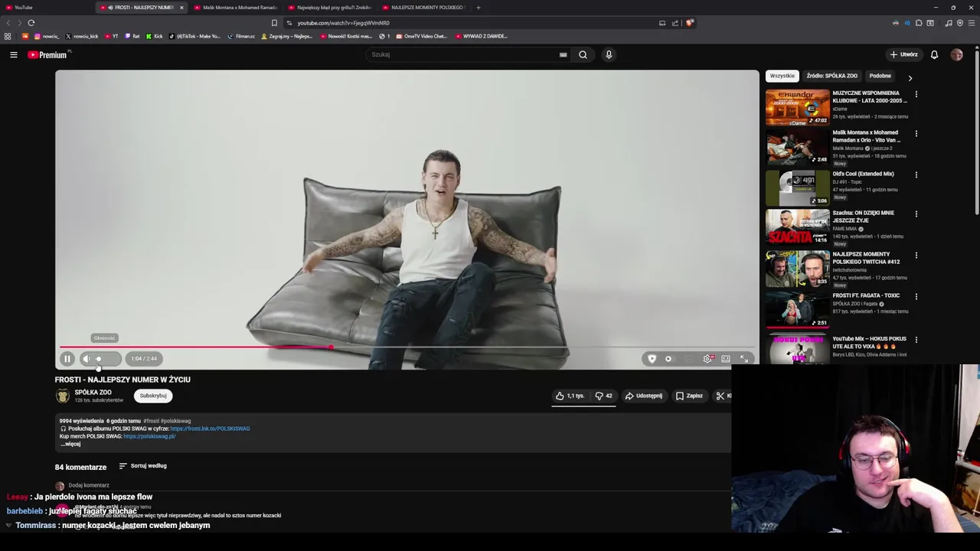Open new browser tab plus button
This screenshot has width=980, height=551.
pos(479,8)
